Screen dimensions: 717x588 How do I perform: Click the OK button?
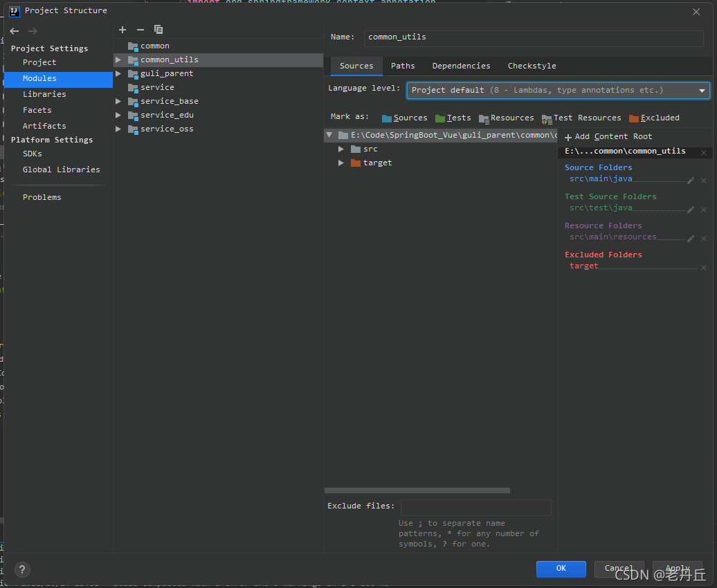click(x=561, y=569)
